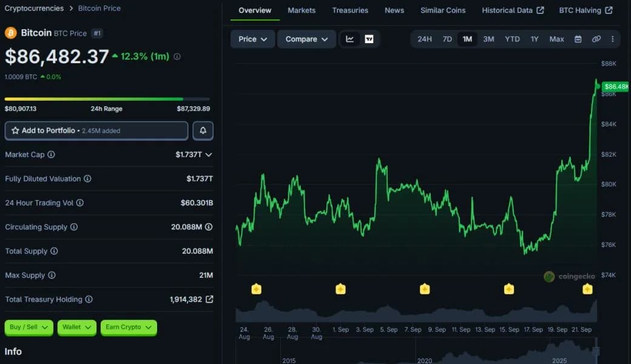Viewport: 631px width, 364px height.
Task: Click the $80,907.13 range low value
Action: (x=21, y=109)
